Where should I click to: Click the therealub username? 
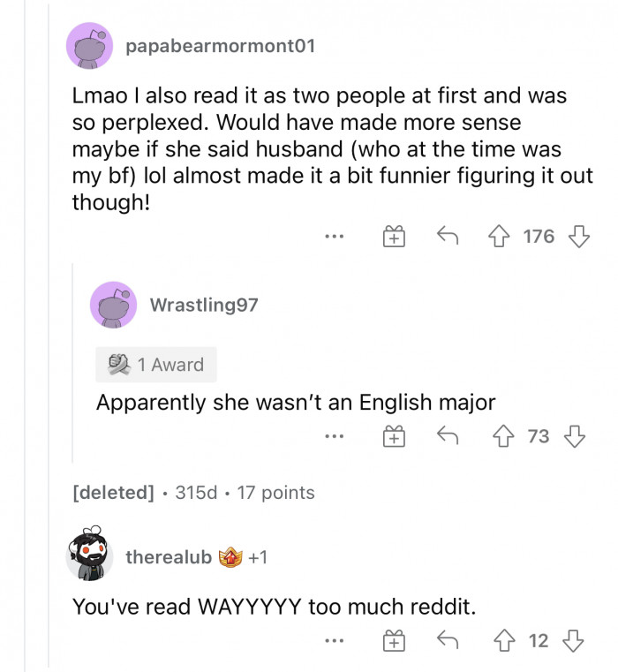pos(169,557)
